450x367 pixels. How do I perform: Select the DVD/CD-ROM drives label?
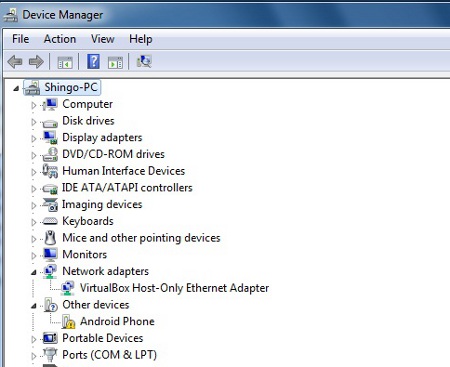[x=113, y=154]
